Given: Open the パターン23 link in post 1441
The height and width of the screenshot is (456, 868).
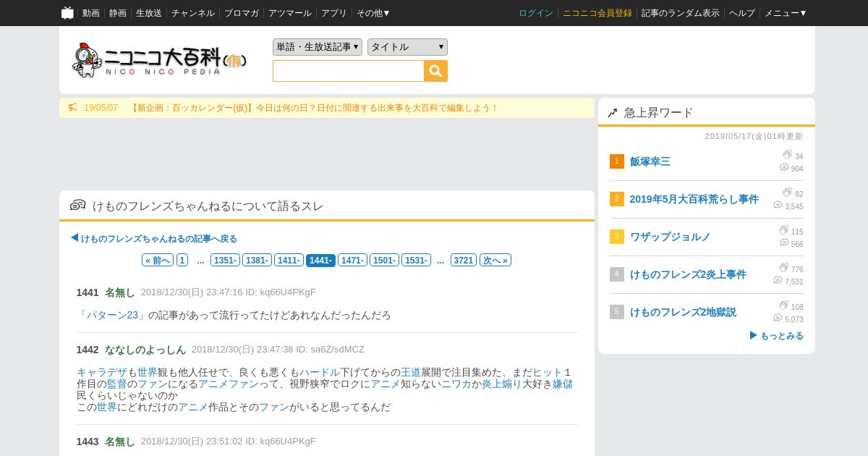Looking at the screenshot, I should [112, 315].
